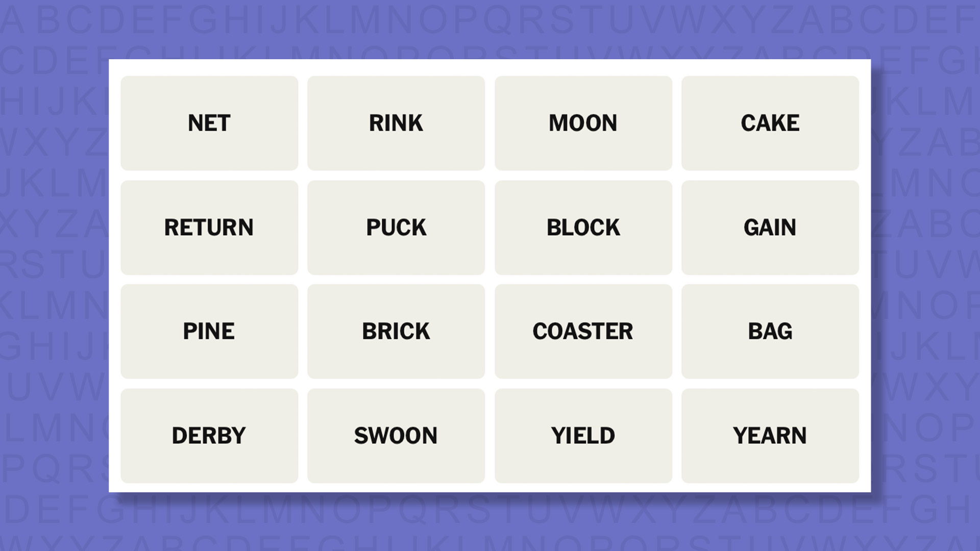Select the PUCK word card
The width and height of the screenshot is (980, 551).
pyautogui.click(x=396, y=227)
